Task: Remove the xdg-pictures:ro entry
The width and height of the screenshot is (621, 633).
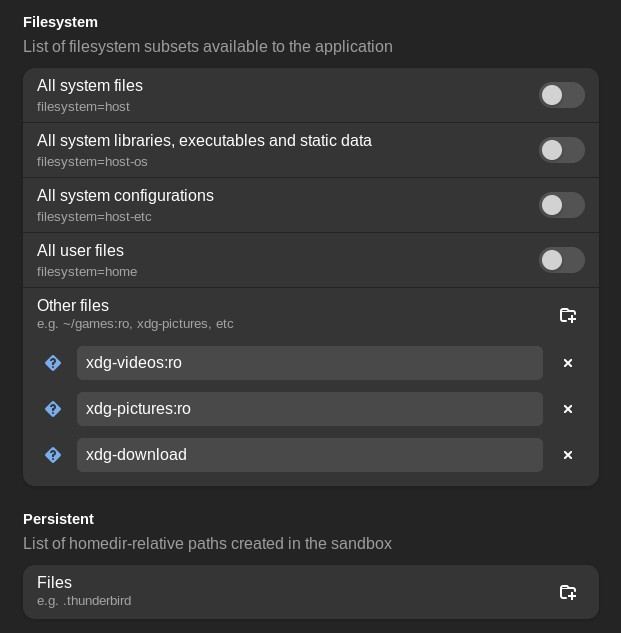Action: tap(568, 409)
